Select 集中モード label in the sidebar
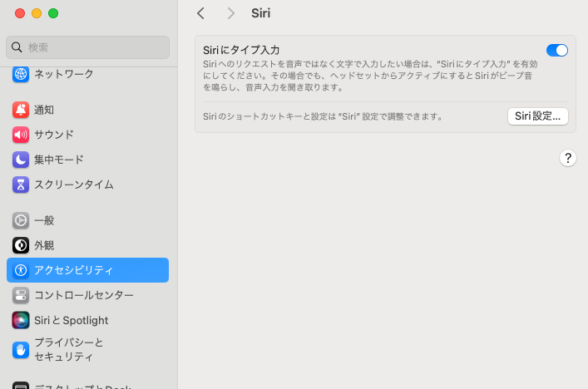Screen dimensions: 588x389 [x=59, y=160]
